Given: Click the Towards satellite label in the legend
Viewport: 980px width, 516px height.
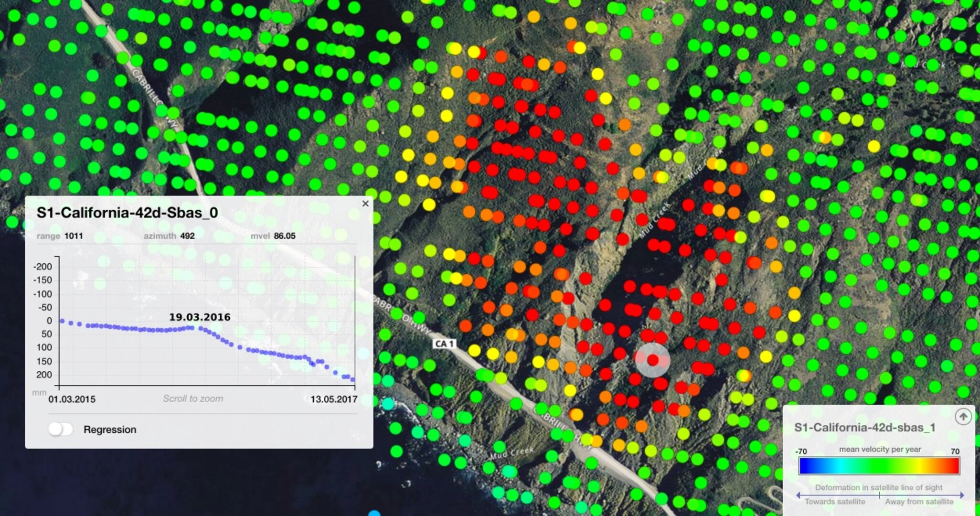Looking at the screenshot, I should point(835,502).
